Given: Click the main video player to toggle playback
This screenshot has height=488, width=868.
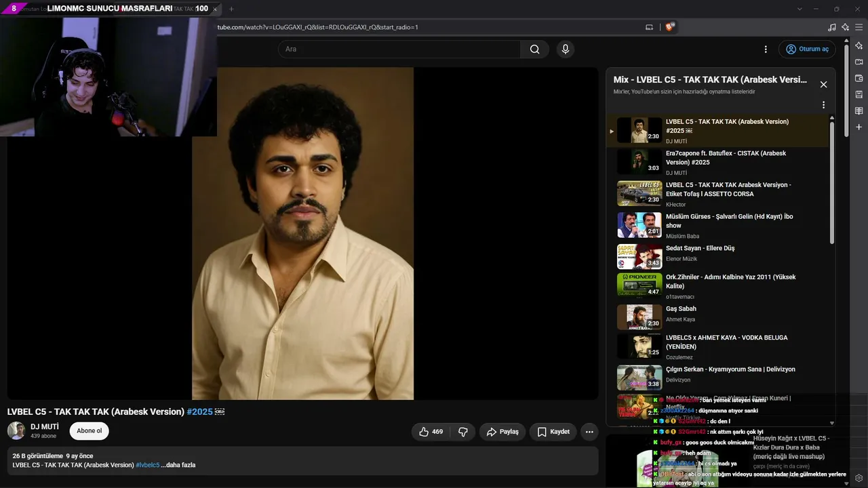Looking at the screenshot, I should [302, 233].
